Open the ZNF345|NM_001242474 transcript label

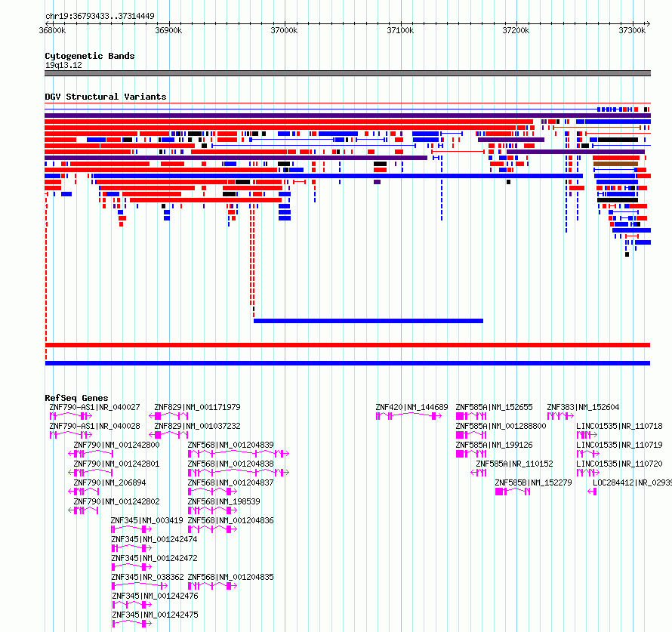tap(154, 539)
